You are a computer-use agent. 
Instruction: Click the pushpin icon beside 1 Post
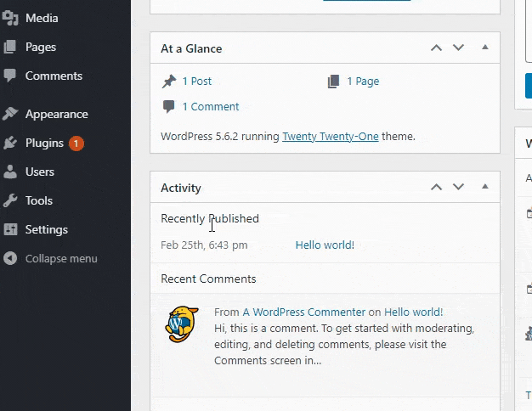click(168, 82)
